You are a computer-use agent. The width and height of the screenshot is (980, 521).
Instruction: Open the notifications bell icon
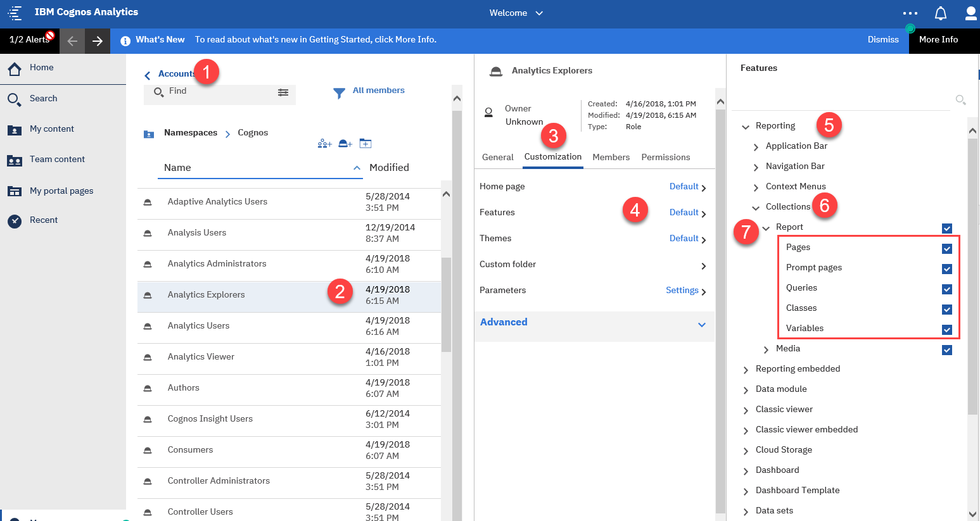(x=941, y=13)
